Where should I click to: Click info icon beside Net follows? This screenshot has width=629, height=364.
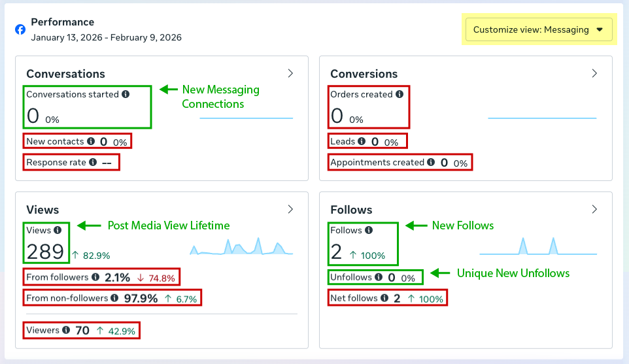(x=384, y=298)
